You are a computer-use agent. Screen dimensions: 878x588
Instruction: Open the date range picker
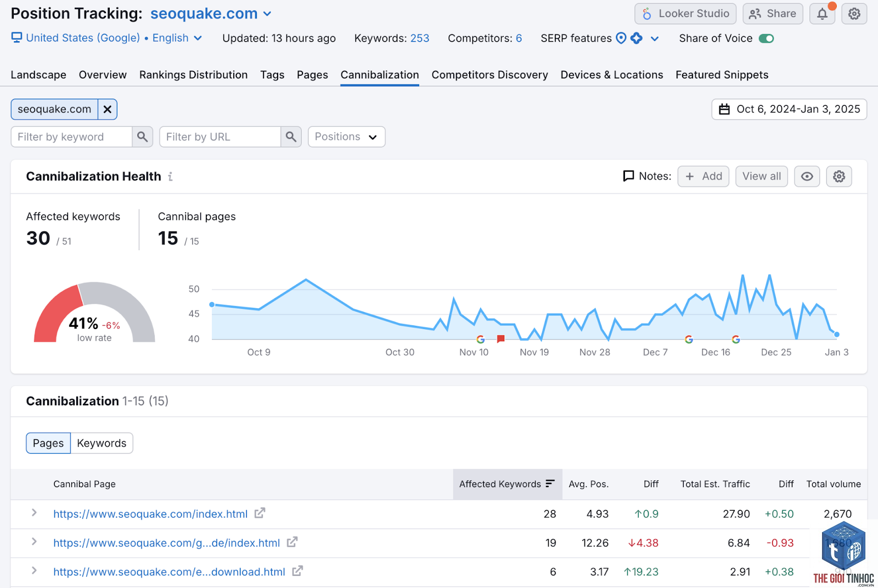point(789,109)
